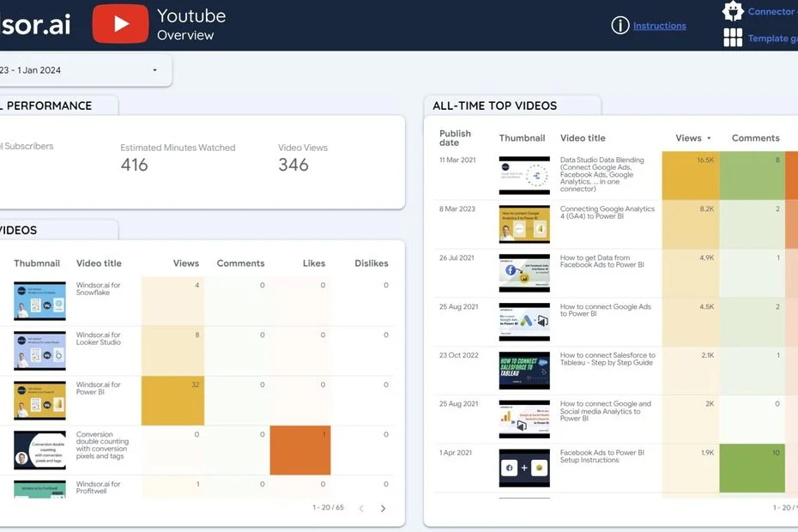This screenshot has width=798, height=532.
Task: Click 'Windsor.ai for Looker Studio' title
Action: 98,339
